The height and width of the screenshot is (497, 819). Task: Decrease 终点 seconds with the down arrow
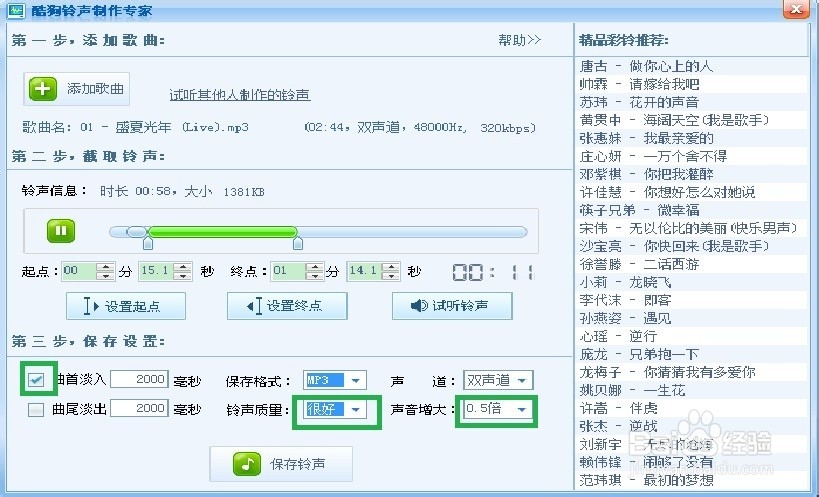[x=391, y=276]
